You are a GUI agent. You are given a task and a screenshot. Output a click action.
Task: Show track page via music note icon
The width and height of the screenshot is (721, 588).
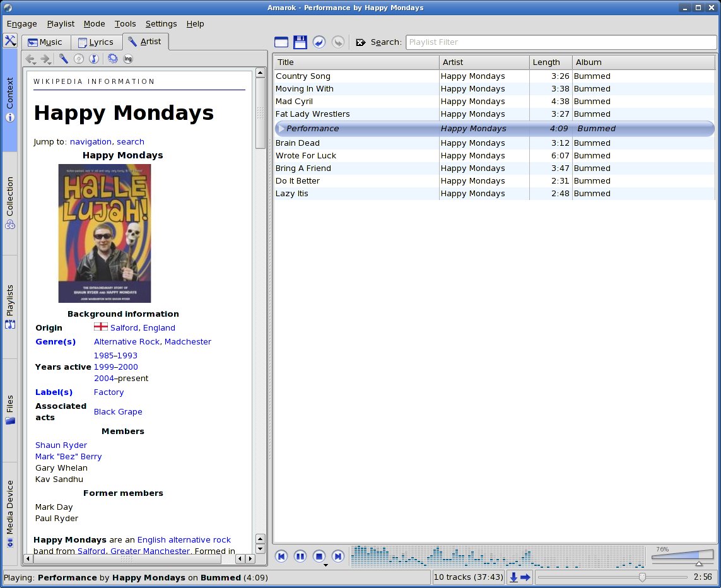(x=94, y=59)
